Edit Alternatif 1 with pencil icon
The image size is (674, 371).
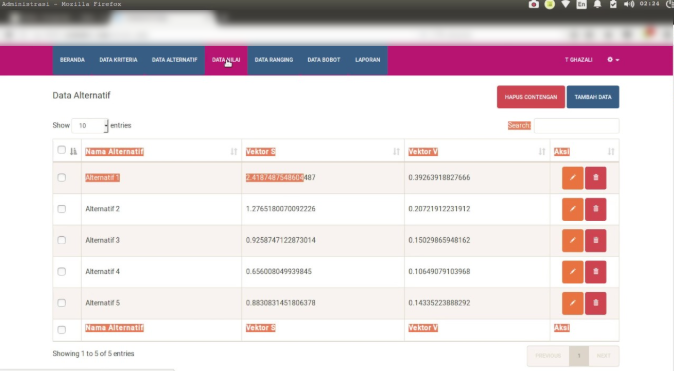573,178
